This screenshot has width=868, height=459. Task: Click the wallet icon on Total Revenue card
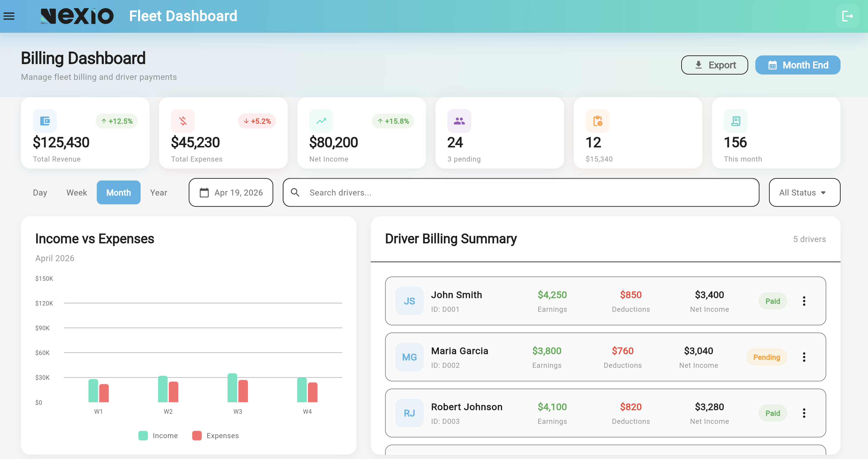pos(45,121)
